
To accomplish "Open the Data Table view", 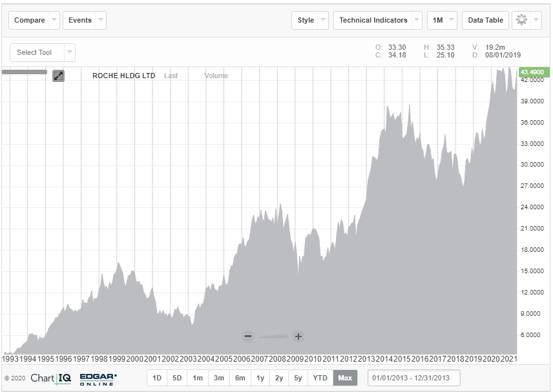I will [x=485, y=20].
